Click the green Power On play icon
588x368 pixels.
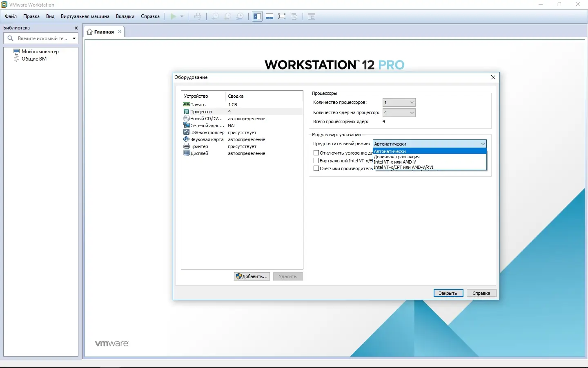[174, 16]
